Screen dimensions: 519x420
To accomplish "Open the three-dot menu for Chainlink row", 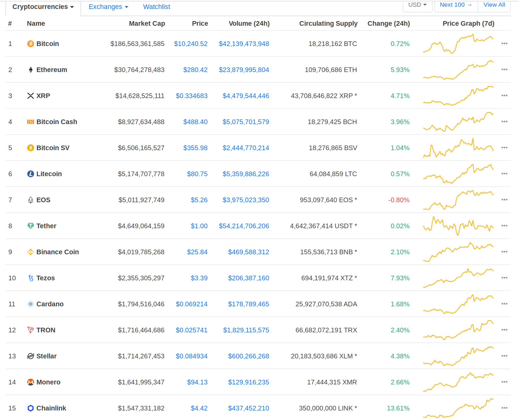I will 505,408.
